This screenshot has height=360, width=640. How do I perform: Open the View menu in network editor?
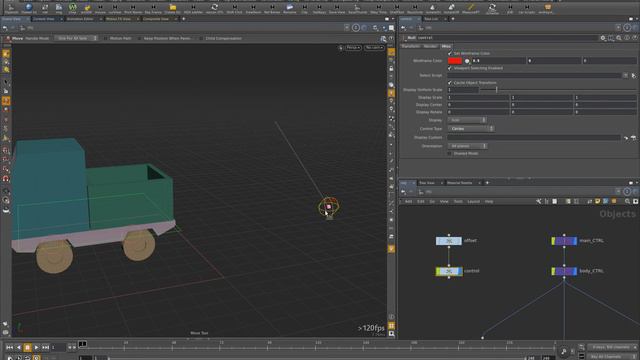click(x=444, y=202)
